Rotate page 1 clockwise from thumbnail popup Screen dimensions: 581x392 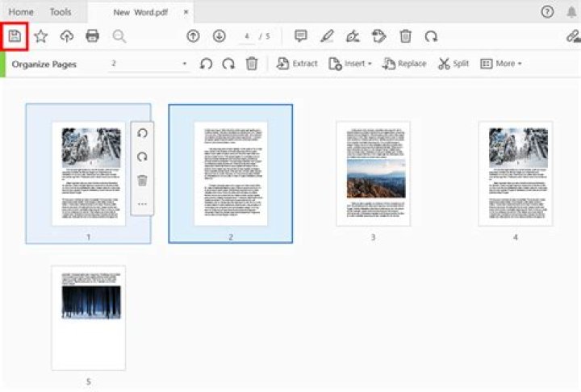142,156
